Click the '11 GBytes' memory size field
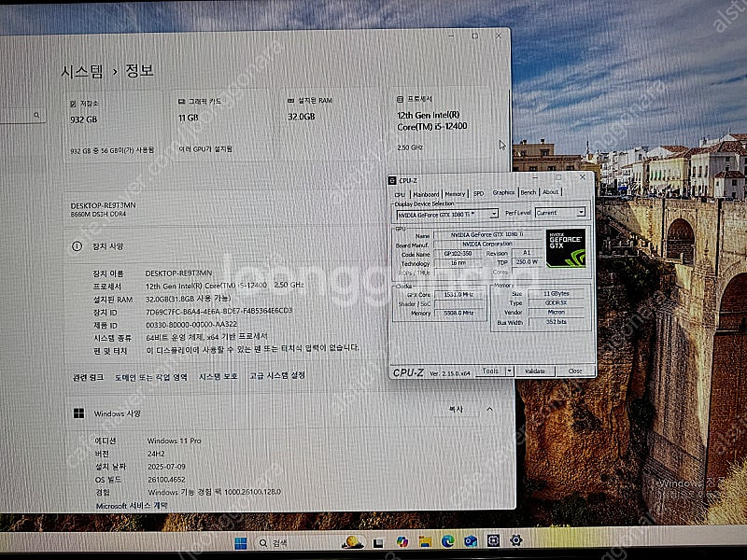Viewport: 747px width, 560px height. pyautogui.click(x=556, y=294)
